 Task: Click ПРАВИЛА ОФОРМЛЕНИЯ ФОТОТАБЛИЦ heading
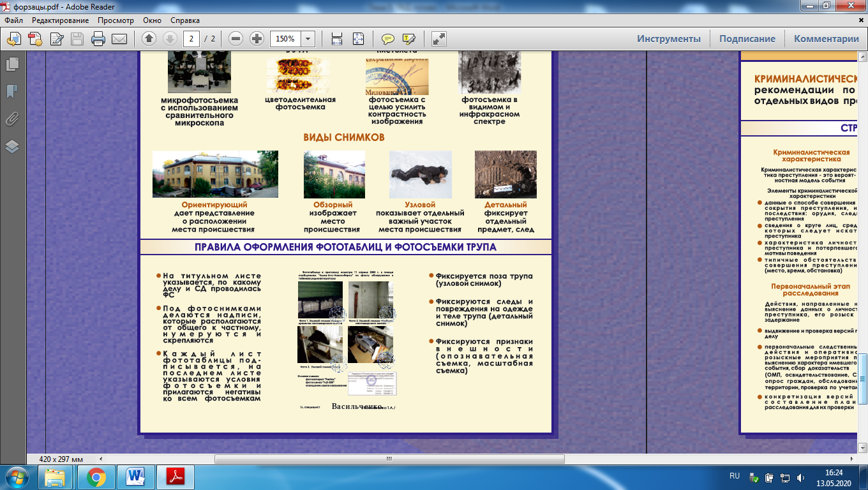click(x=345, y=247)
